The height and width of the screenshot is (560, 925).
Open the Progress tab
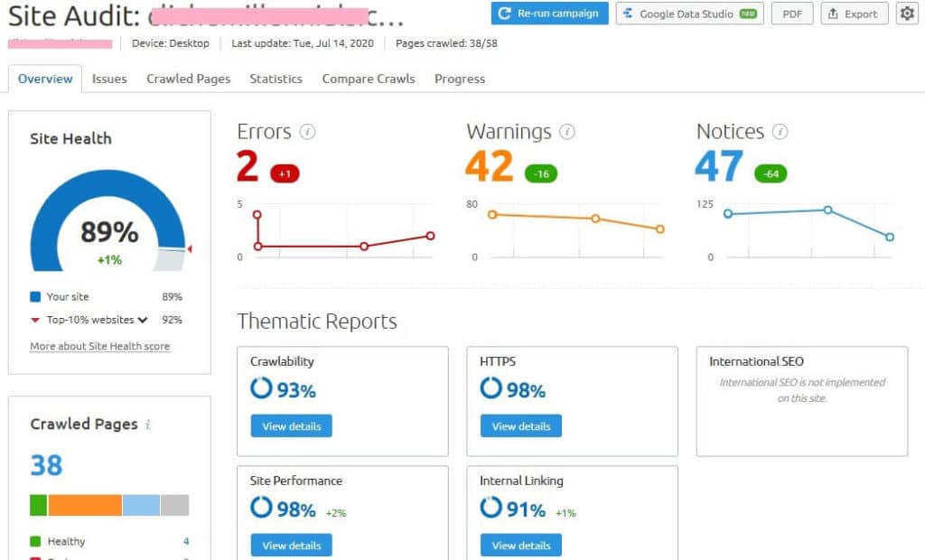click(x=460, y=79)
